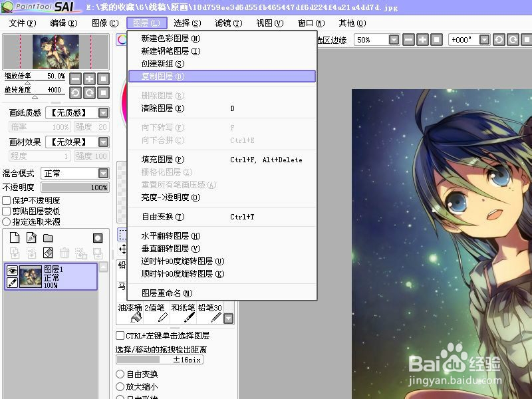The width and height of the screenshot is (532, 399).
Task: Choose 创建新组 menu entry
Action: point(222,64)
